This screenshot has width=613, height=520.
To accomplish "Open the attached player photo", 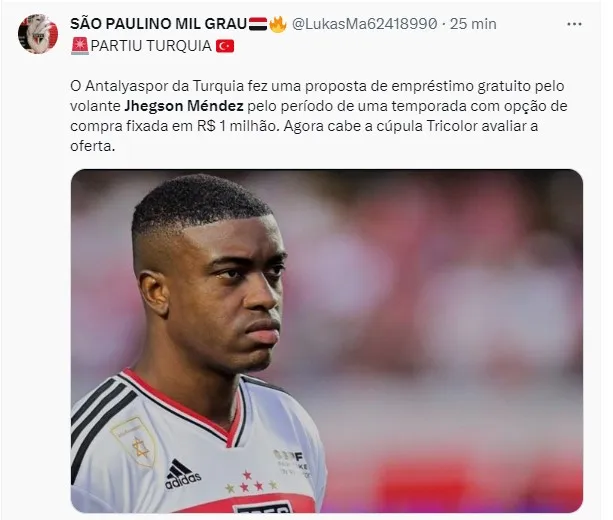I will pyautogui.click(x=327, y=341).
